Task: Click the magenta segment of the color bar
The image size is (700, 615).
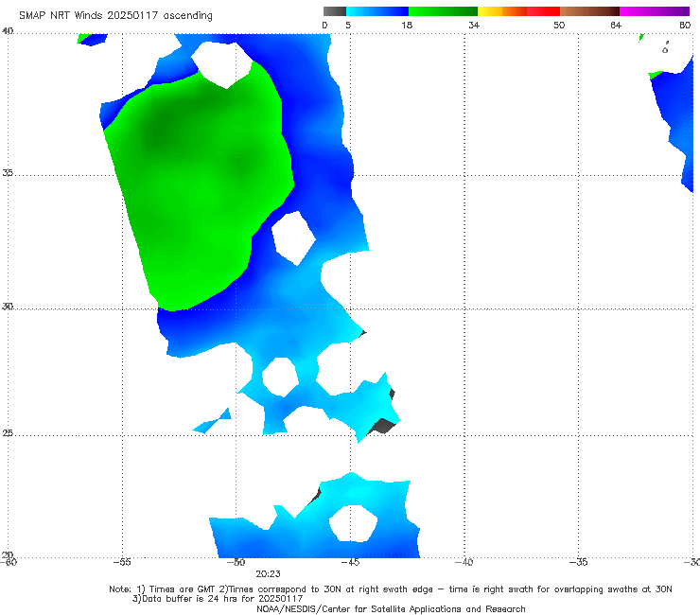Action: coord(655,11)
